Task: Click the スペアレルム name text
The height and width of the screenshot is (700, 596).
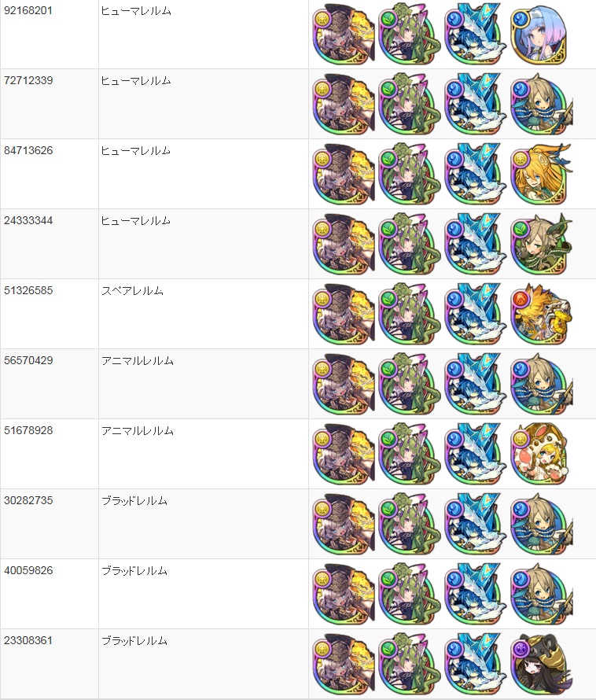Action: click(x=132, y=291)
